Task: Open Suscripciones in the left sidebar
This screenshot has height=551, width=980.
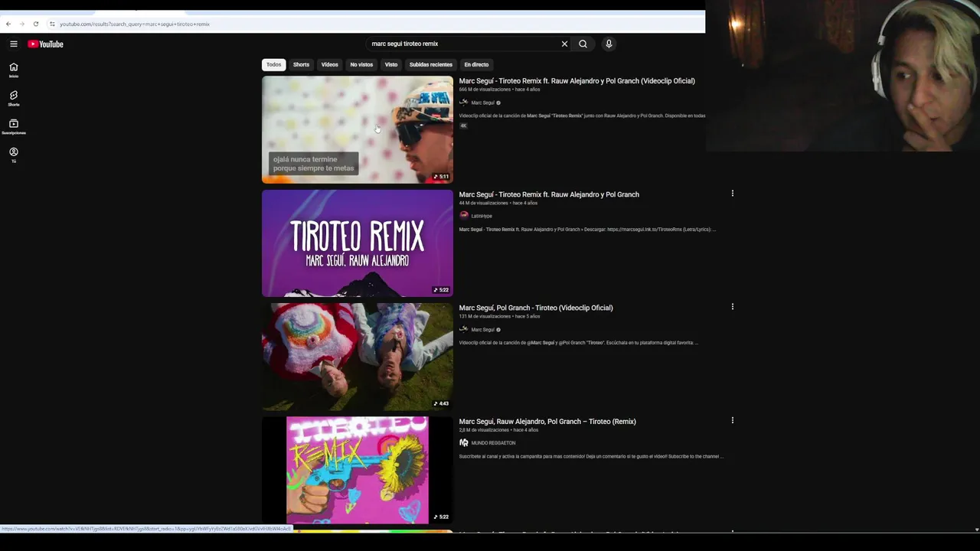Action: (x=13, y=126)
